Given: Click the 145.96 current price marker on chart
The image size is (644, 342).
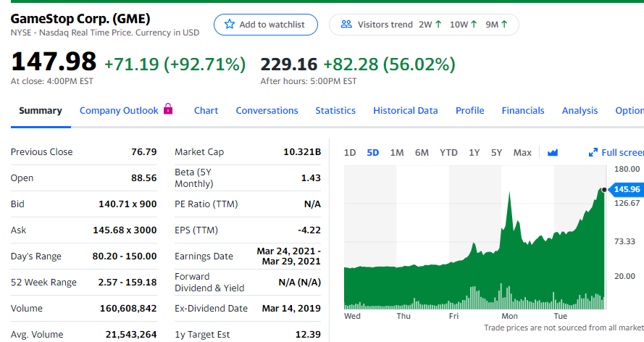Looking at the screenshot, I should 626,189.
